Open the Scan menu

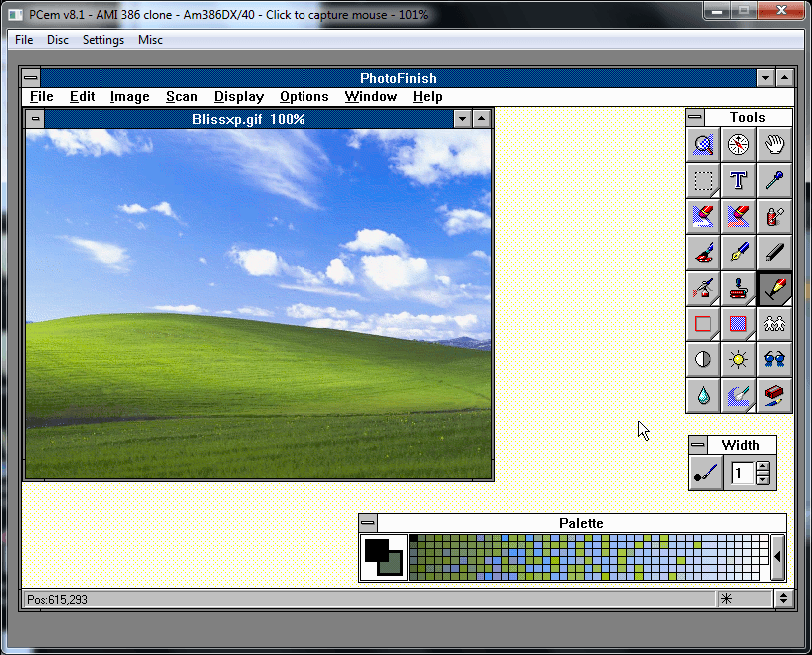(x=182, y=97)
